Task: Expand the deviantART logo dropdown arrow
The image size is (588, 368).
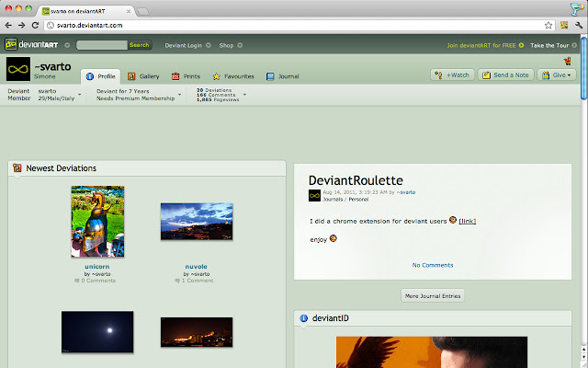Action: 67,45
